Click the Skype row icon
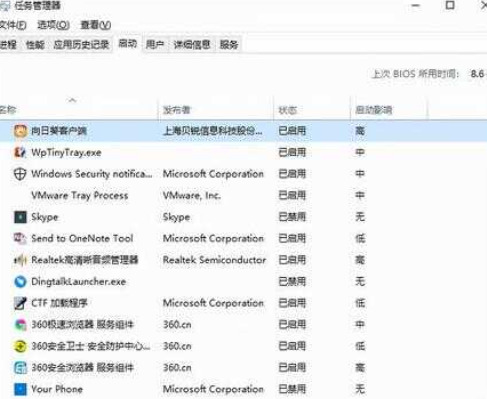Image resolution: width=487 pixels, height=399 pixels. 20,217
